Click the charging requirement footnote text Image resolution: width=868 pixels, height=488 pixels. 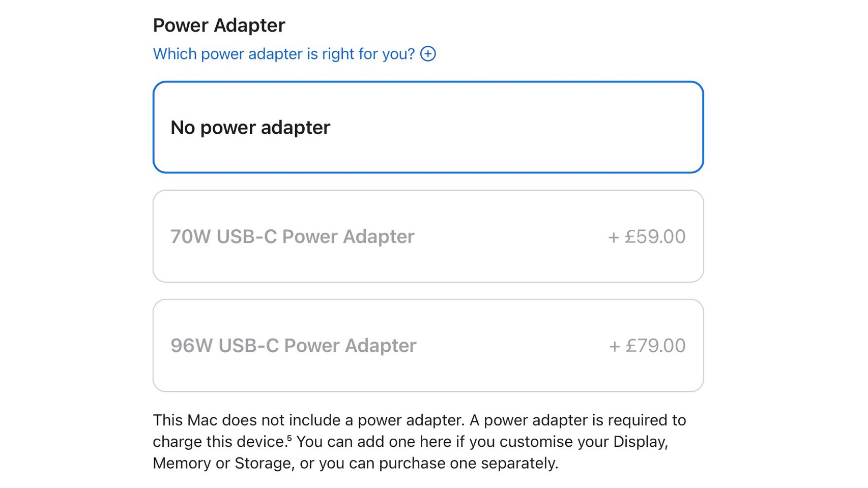tap(420, 441)
